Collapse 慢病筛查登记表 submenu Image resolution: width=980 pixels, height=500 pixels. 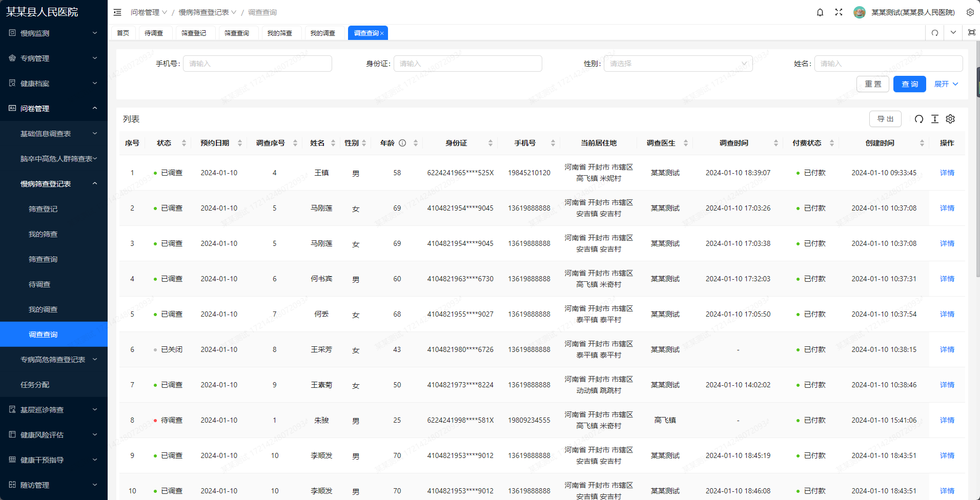click(x=54, y=184)
